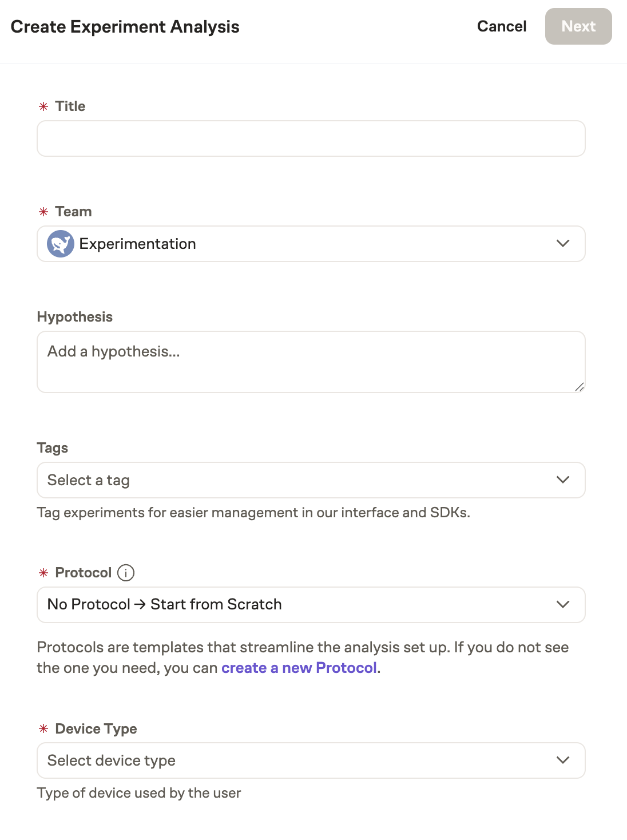Open the Select a tag dropdown
Screen dimensions: 627x840
coord(311,480)
